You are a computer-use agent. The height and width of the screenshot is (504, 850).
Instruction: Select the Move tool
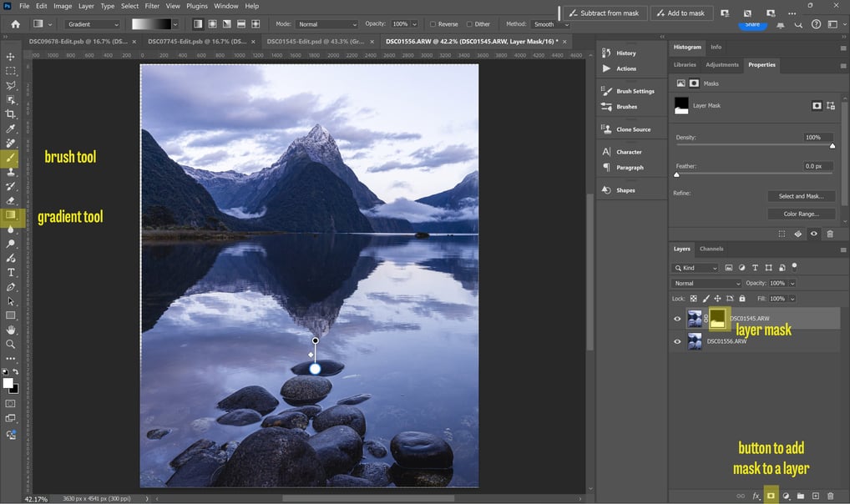coord(10,57)
